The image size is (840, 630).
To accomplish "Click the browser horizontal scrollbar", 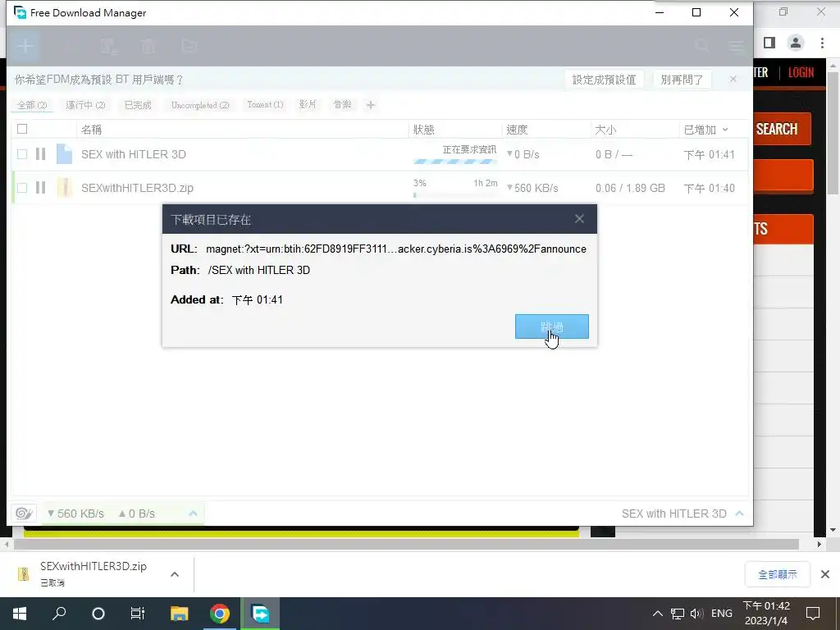I will [x=406, y=545].
